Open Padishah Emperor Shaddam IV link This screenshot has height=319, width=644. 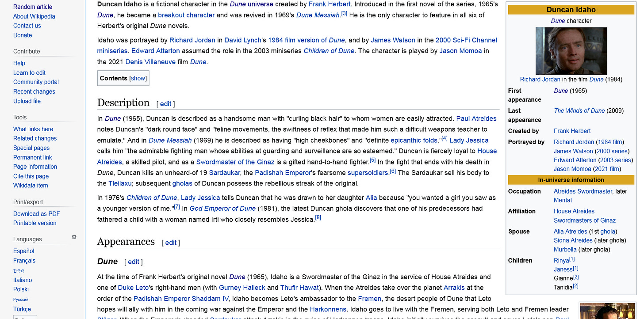(x=181, y=298)
